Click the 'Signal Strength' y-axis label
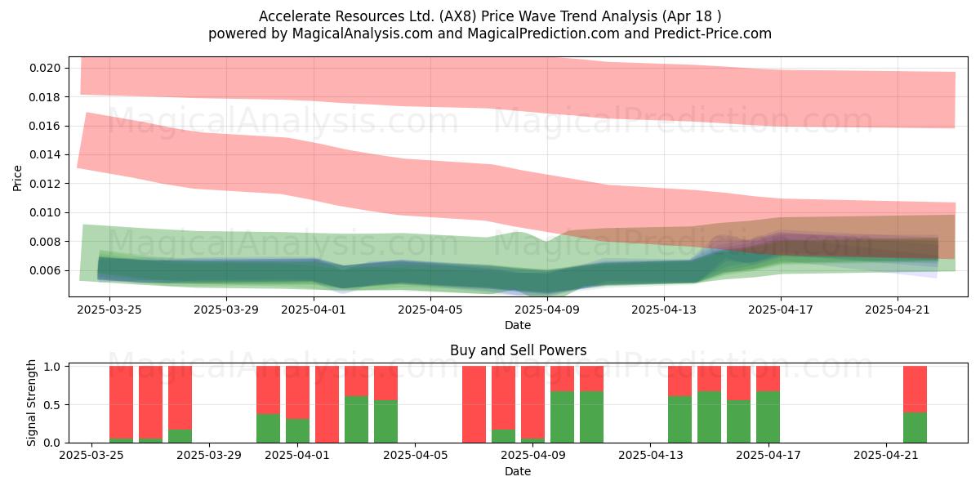Screen dimensions: 980x490 [x=32, y=403]
